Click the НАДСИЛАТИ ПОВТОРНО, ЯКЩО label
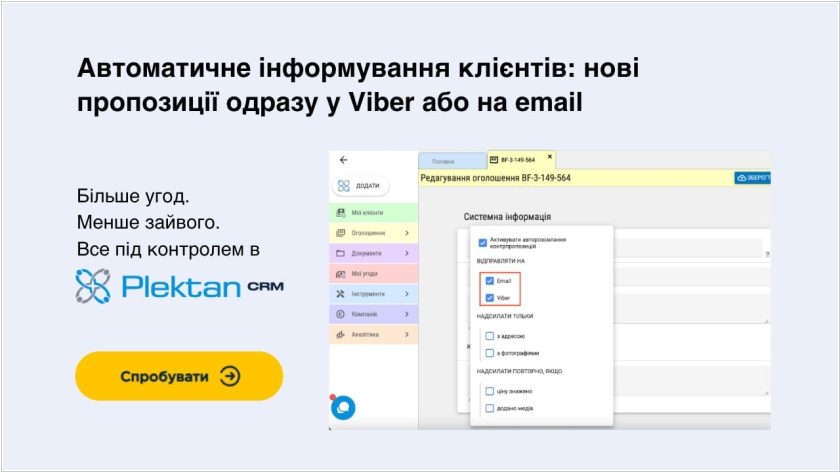Screen dimensions: 840x472 pyautogui.click(x=520, y=371)
